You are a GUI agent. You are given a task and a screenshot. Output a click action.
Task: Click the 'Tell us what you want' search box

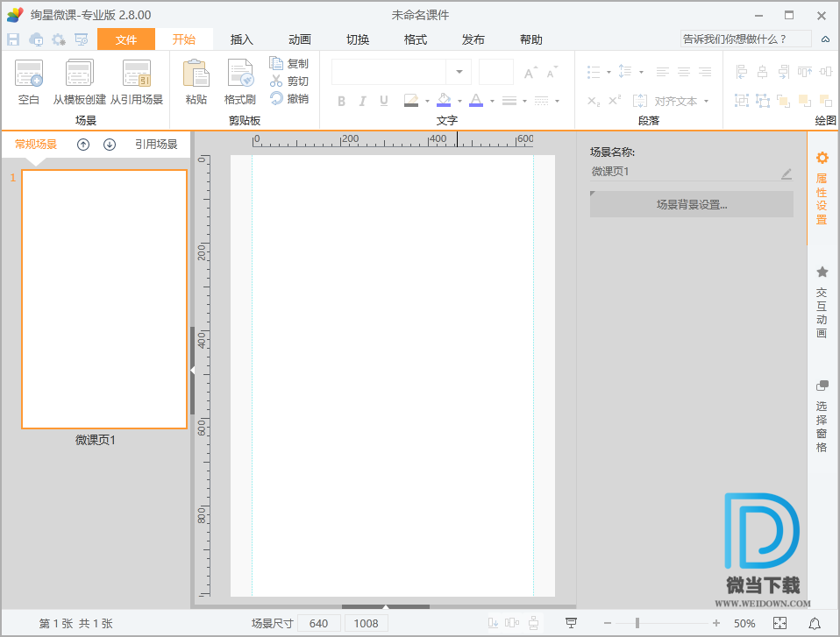click(x=745, y=39)
